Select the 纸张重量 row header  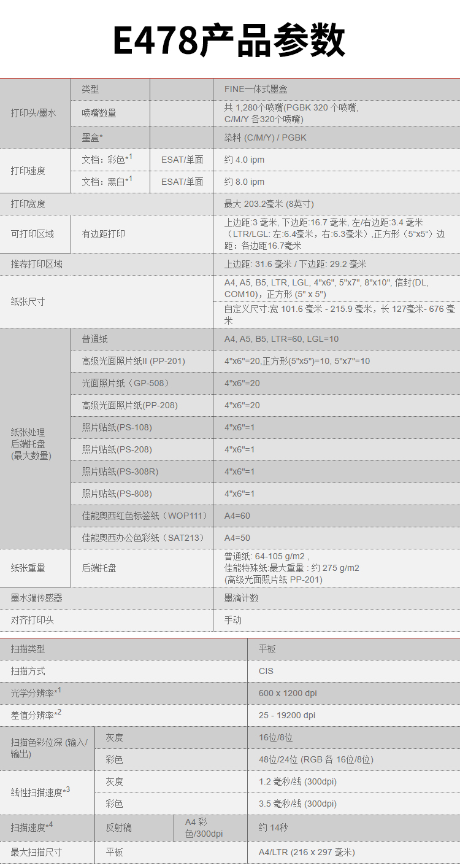coord(36,568)
